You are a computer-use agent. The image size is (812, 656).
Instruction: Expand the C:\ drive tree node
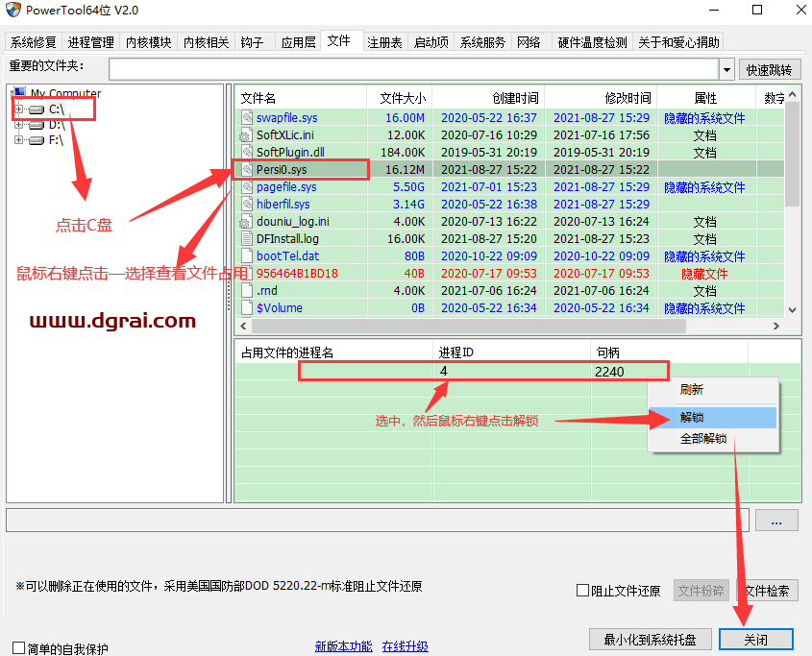point(18,109)
